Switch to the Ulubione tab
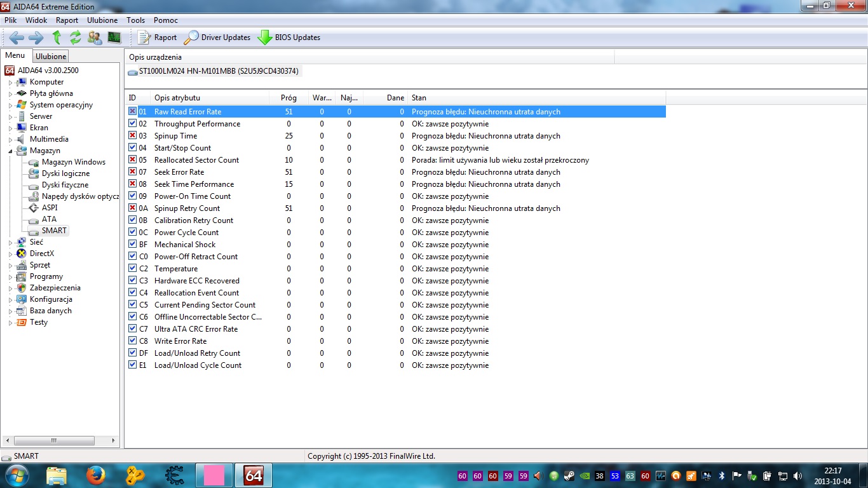Screen dimensions: 868x488 coord(51,57)
